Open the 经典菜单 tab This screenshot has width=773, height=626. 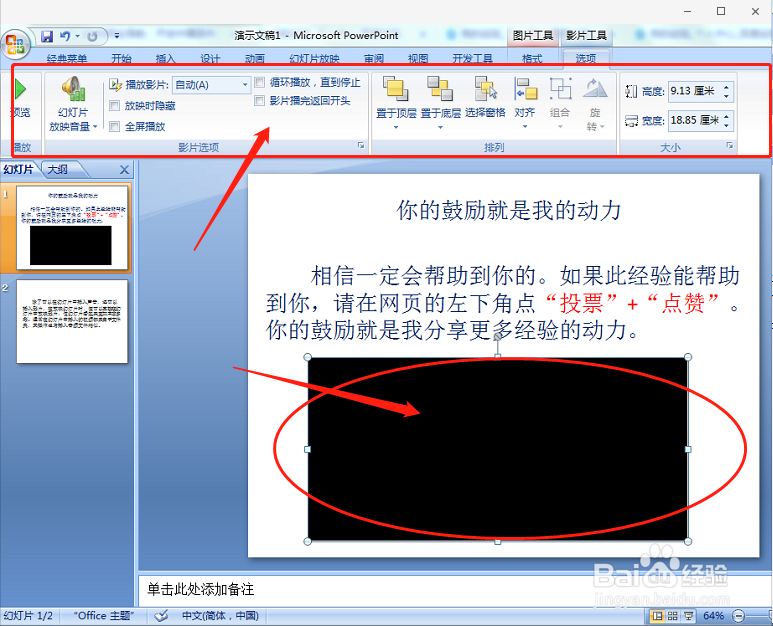point(67,59)
